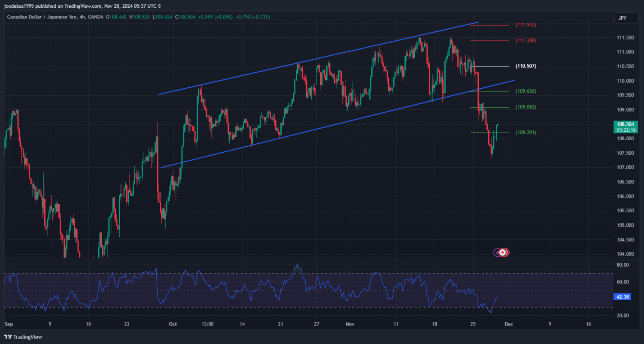Image resolution: width=644 pixels, height=344 pixels.
Task: Click the RSI value label 42.38
Action: coord(622,296)
